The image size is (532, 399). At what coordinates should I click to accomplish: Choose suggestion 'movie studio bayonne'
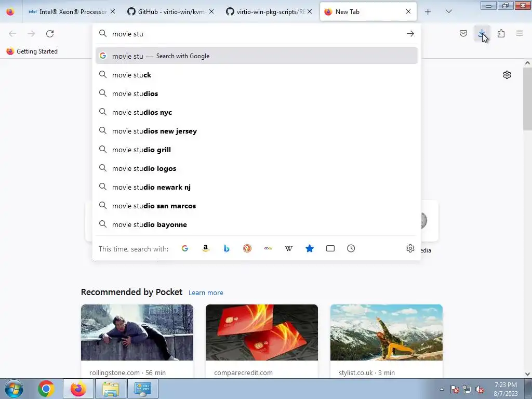click(257, 224)
